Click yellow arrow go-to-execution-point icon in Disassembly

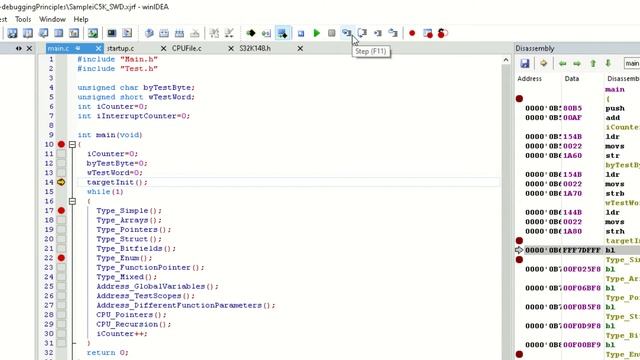click(x=543, y=63)
